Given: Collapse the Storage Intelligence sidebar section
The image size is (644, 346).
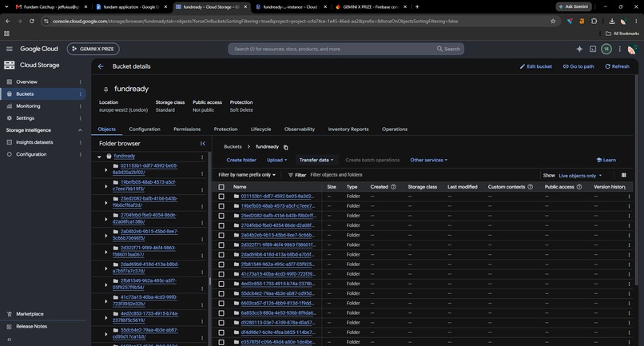Looking at the screenshot, I should (x=80, y=130).
